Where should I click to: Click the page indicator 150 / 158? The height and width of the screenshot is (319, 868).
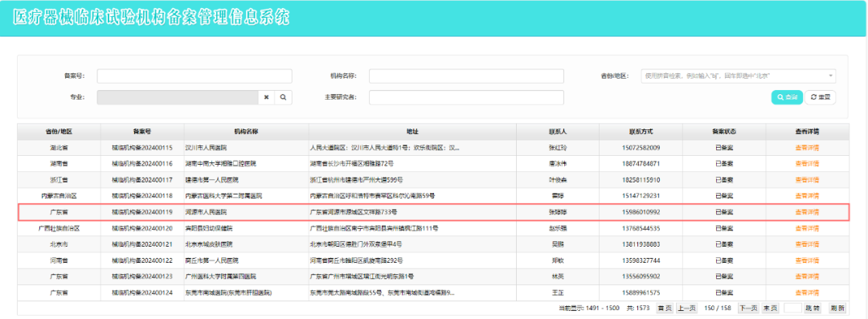tap(718, 308)
